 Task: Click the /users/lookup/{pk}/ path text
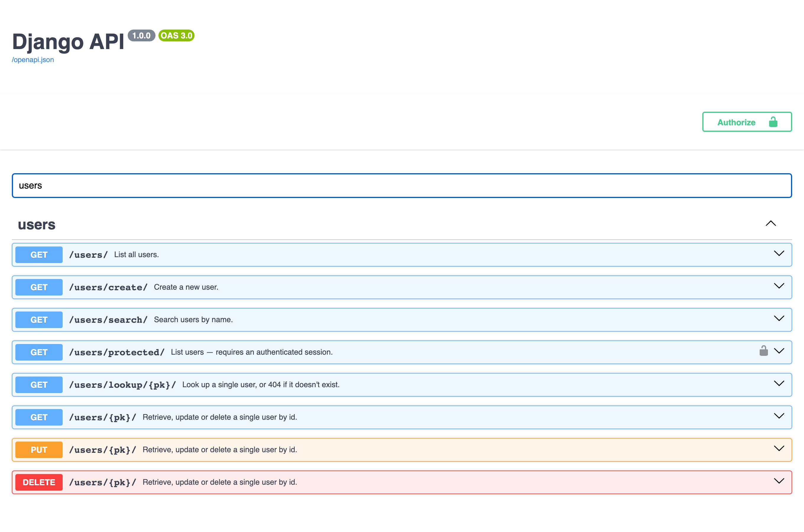(122, 385)
